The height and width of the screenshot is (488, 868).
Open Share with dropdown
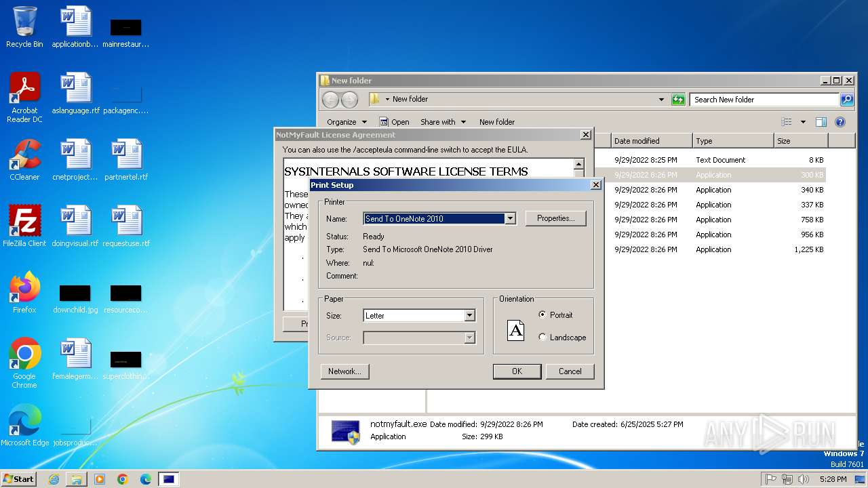443,122
